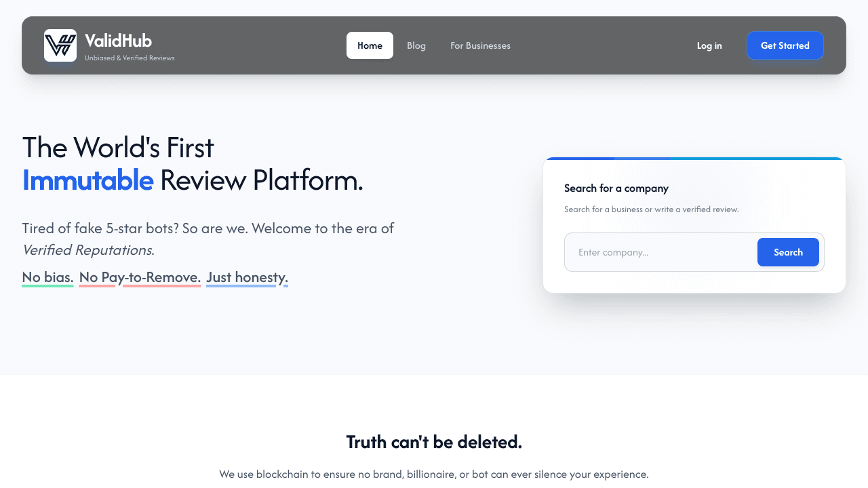
Task: Click the "No Pay-to-Remove." link
Action: (140, 277)
